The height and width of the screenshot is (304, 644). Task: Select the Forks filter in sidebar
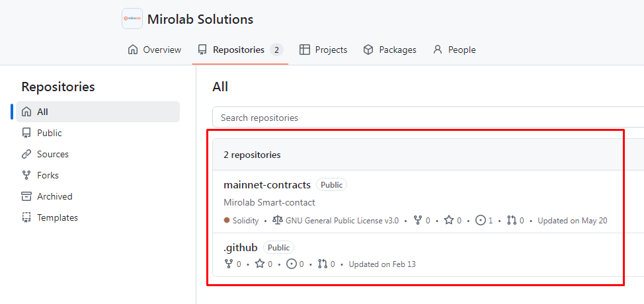[48, 175]
